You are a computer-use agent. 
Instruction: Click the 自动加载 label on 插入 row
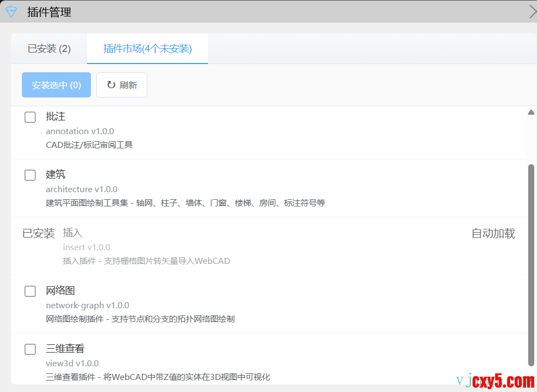[x=493, y=234]
